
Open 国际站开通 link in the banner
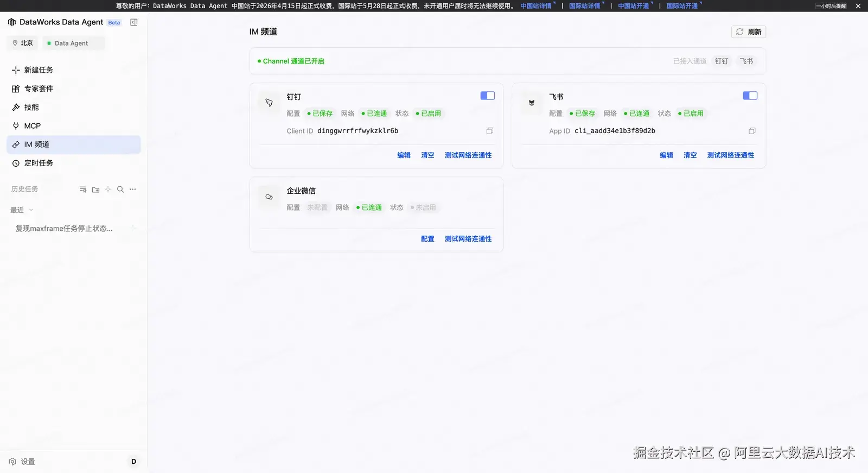coord(682,6)
